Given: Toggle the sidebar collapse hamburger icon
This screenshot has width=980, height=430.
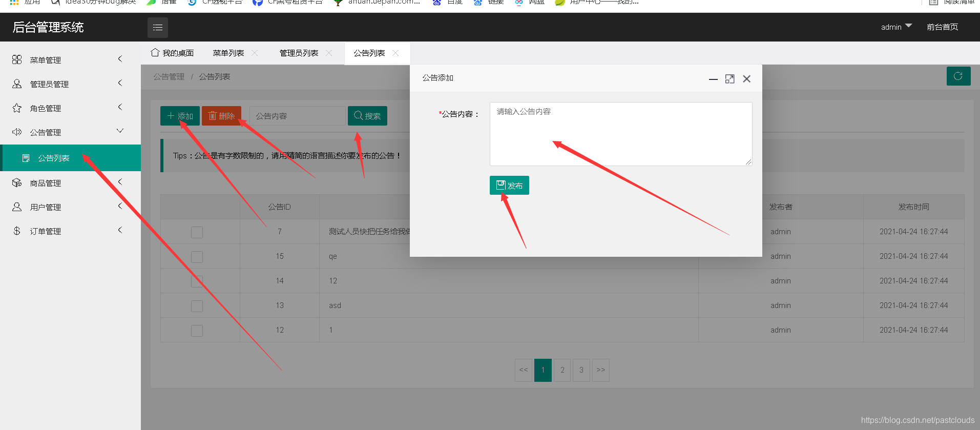Looking at the screenshot, I should click(158, 28).
